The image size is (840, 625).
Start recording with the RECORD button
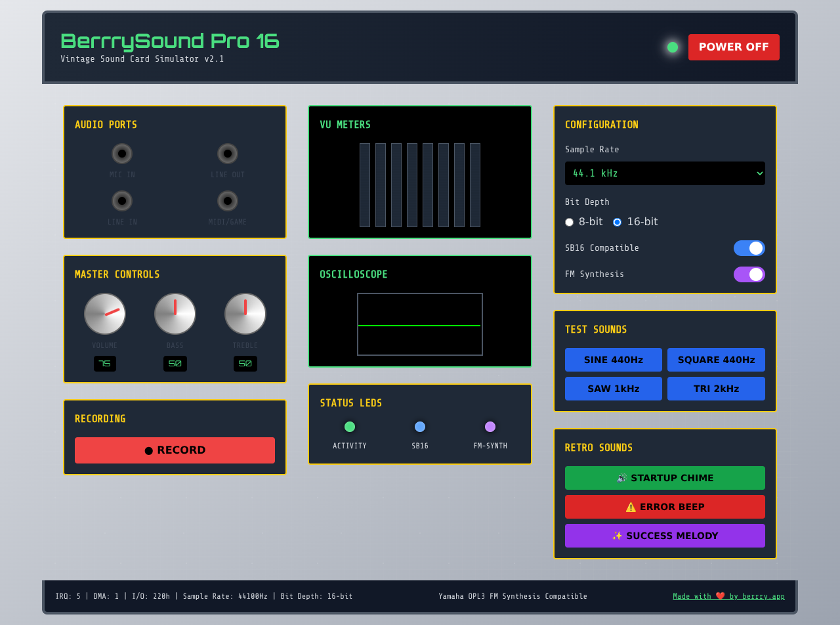tap(175, 450)
